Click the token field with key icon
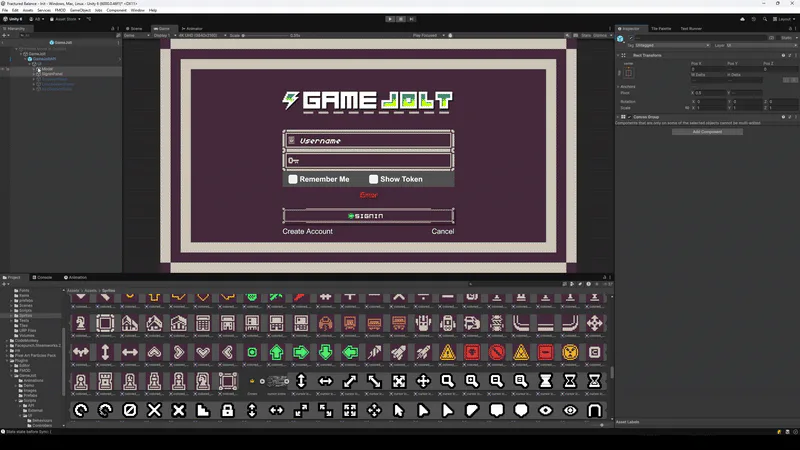800x450 pixels. pyautogui.click(x=368, y=161)
